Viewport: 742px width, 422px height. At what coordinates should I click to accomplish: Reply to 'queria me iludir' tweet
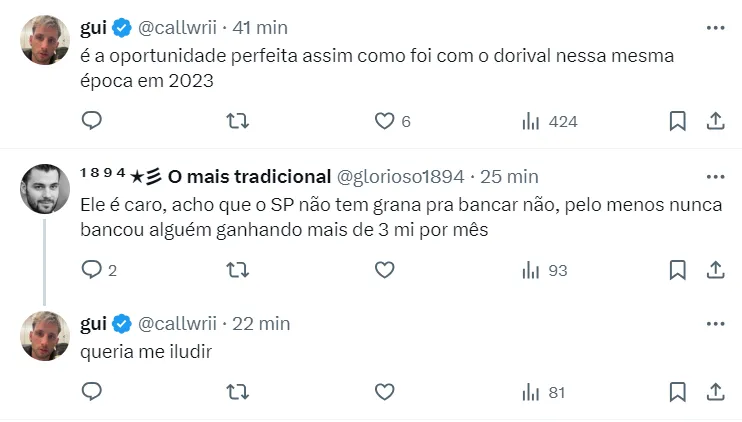click(91, 392)
